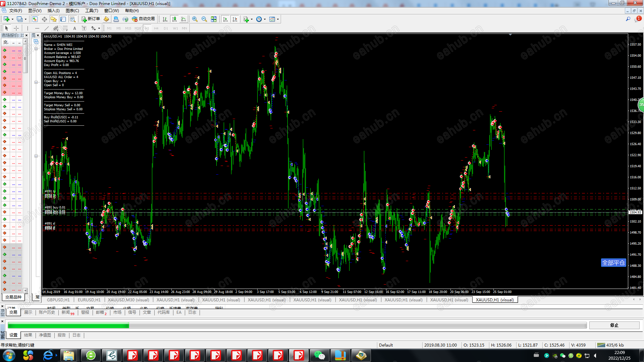The width and height of the screenshot is (644, 362).
Task: Select the draw trendline tool
Action: pyautogui.click(x=47, y=28)
